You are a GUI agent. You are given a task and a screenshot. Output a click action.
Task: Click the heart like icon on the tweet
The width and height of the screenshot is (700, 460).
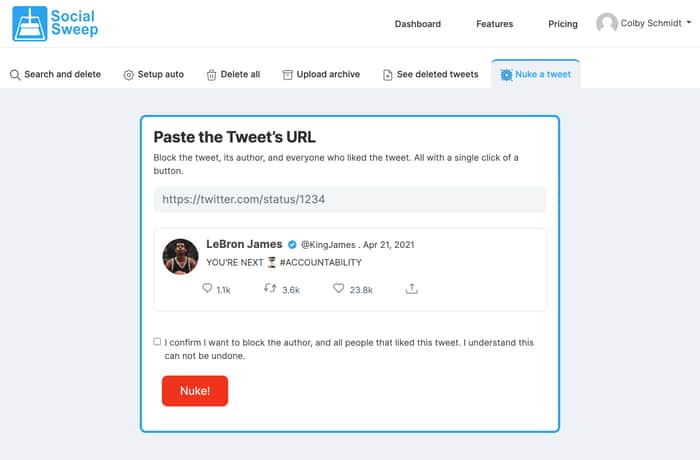click(x=339, y=288)
